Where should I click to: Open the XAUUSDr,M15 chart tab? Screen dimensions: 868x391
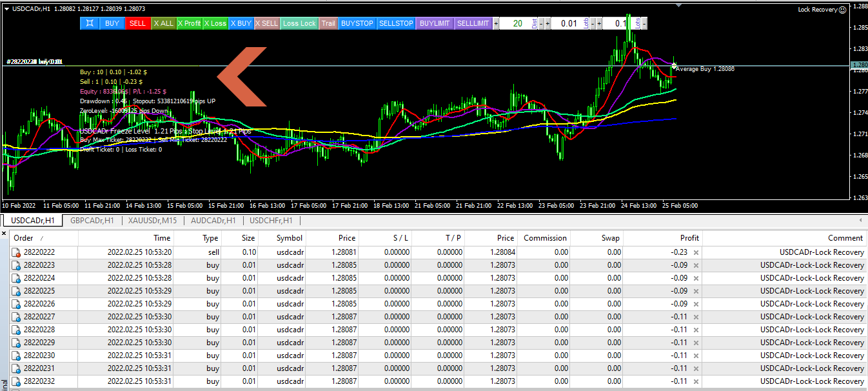point(153,221)
